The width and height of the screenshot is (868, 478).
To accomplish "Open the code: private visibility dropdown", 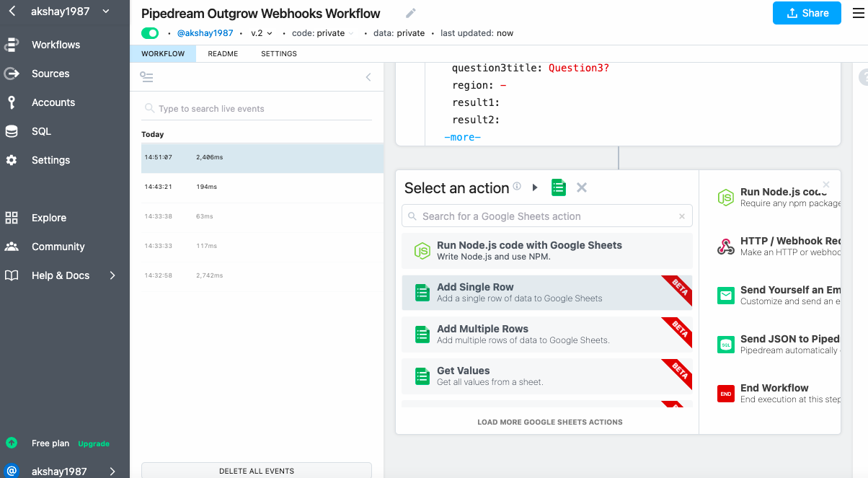I will [323, 33].
